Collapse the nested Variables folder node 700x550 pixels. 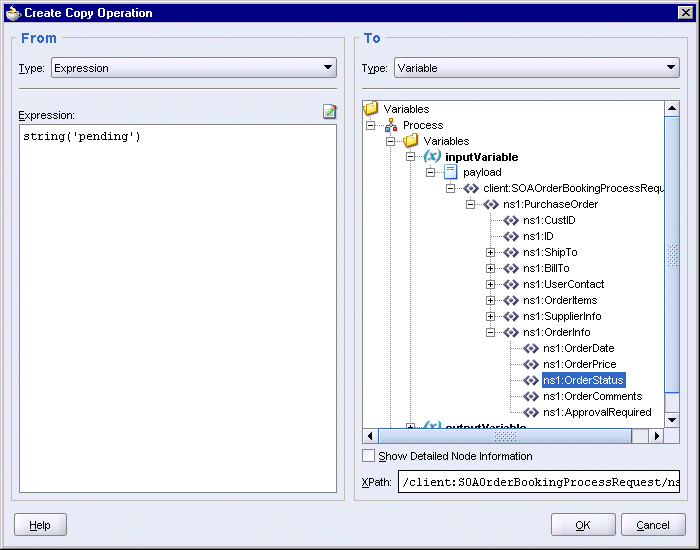pyautogui.click(x=391, y=142)
